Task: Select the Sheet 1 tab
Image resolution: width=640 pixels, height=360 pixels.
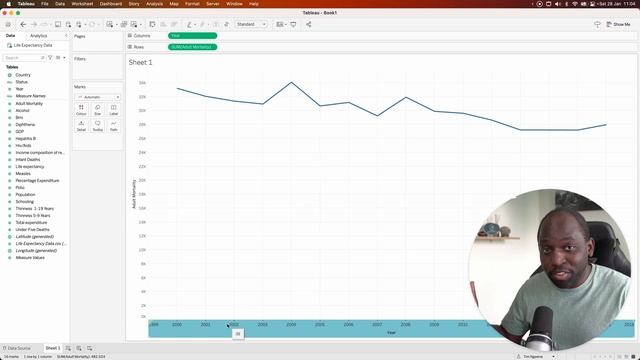Action: click(53, 348)
